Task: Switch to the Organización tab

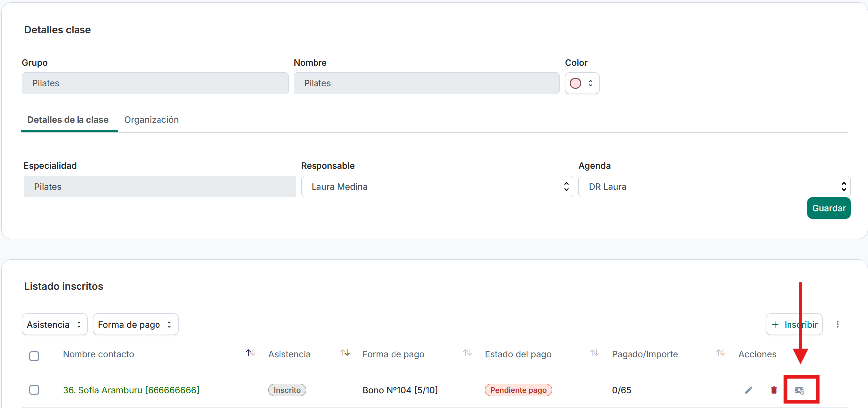Action: 152,120
